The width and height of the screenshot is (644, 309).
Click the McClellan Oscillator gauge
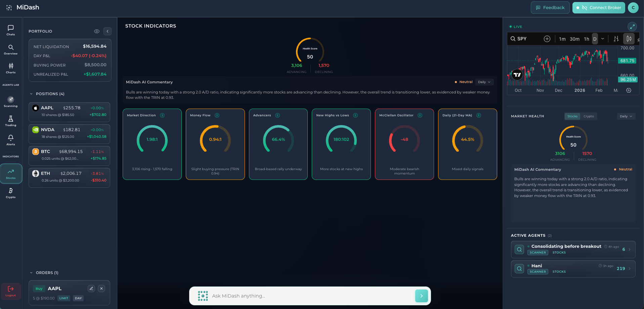coord(404,139)
